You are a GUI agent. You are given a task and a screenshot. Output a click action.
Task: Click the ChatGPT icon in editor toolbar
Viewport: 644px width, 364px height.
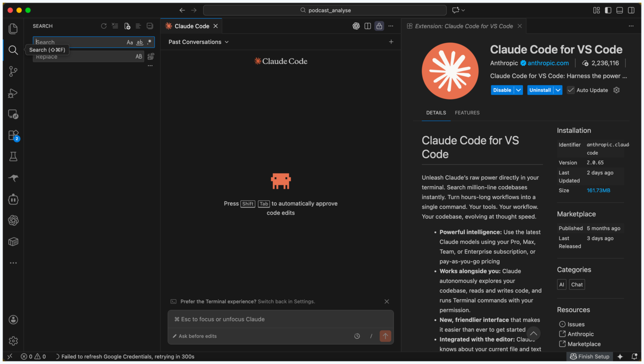[356, 26]
